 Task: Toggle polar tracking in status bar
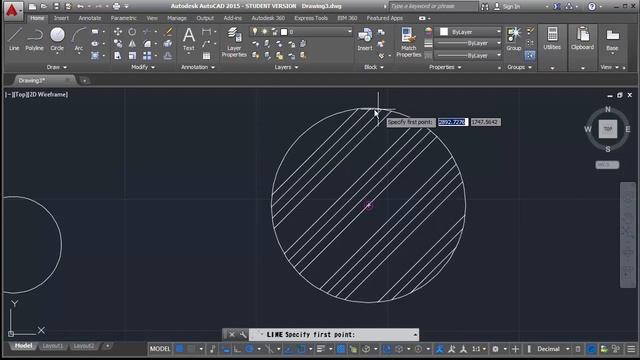tap(249, 349)
